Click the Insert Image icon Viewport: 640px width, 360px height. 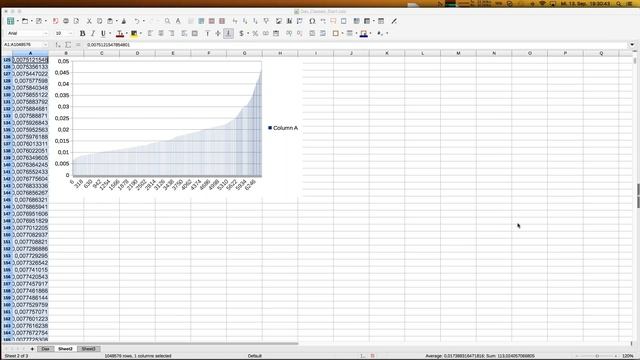[x=279, y=21]
